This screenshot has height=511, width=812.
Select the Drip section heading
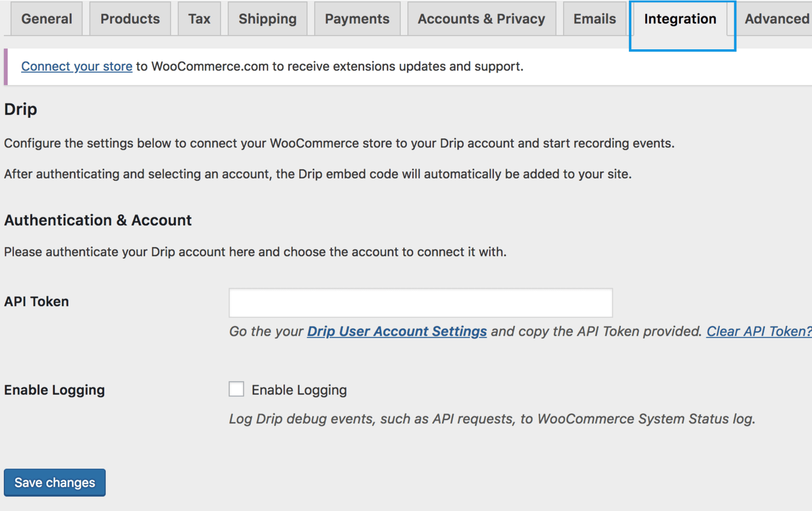[20, 109]
